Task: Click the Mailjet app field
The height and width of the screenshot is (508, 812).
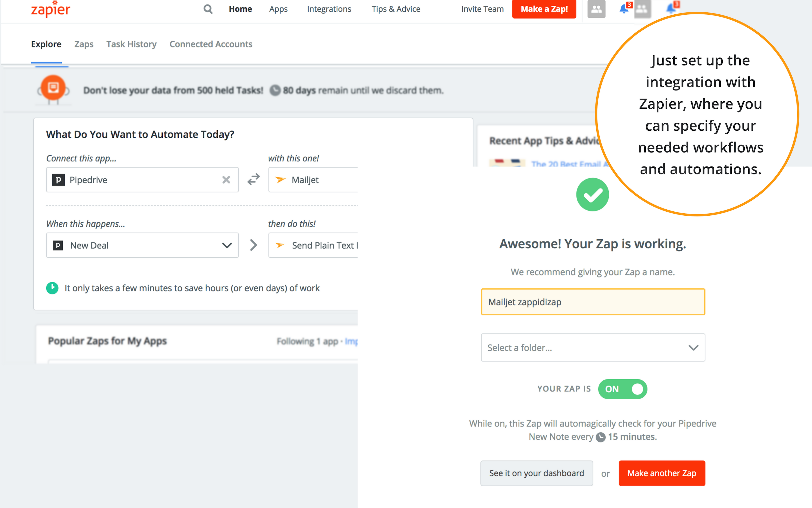Action: pos(313,180)
